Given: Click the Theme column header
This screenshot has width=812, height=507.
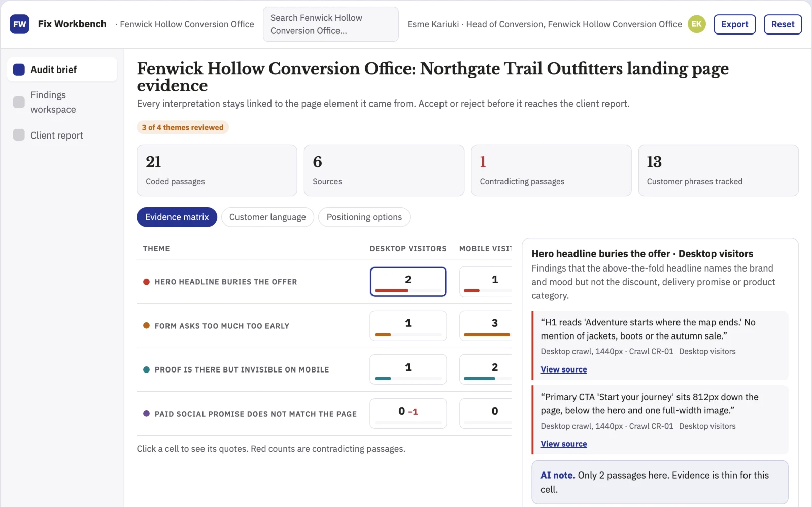Looking at the screenshot, I should pyautogui.click(x=156, y=249).
